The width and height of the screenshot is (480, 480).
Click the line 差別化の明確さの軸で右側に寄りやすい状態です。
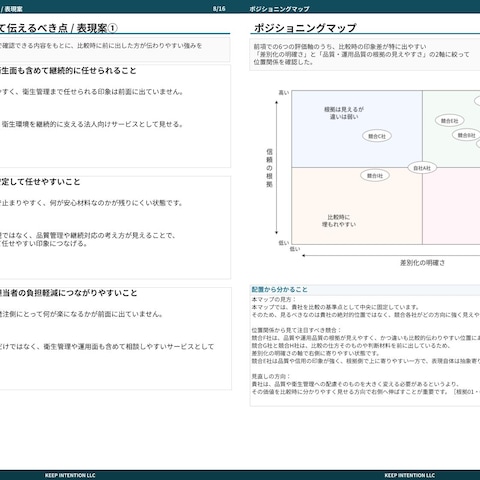[316, 353]
